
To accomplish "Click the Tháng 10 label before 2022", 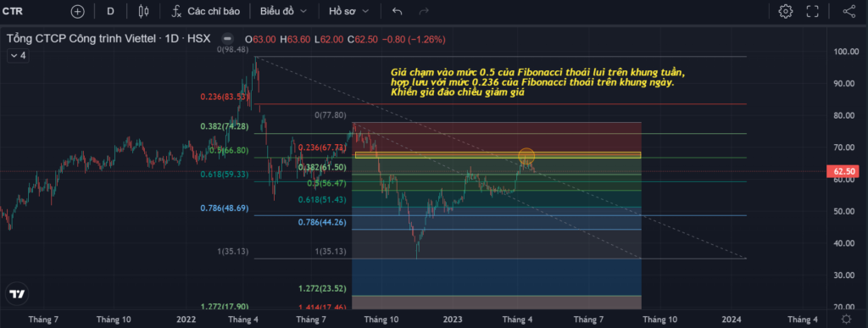I will [x=114, y=320].
